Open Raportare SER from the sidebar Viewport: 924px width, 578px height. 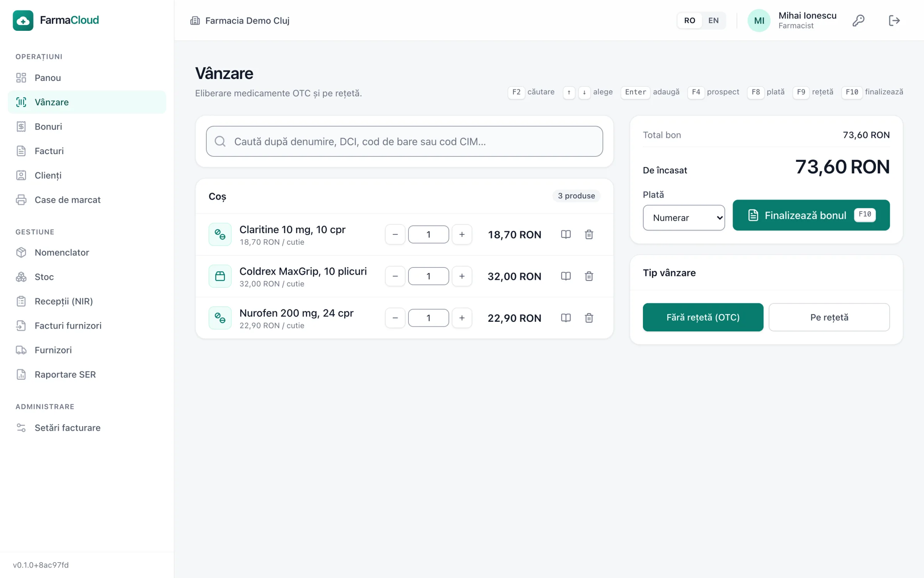click(87, 374)
